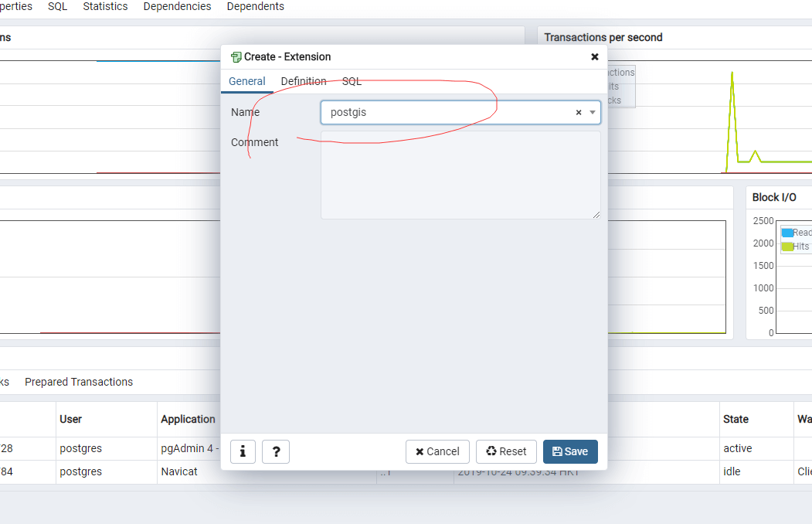
Task: Open the SQL tab inside the Extension dialog
Action: [352, 81]
